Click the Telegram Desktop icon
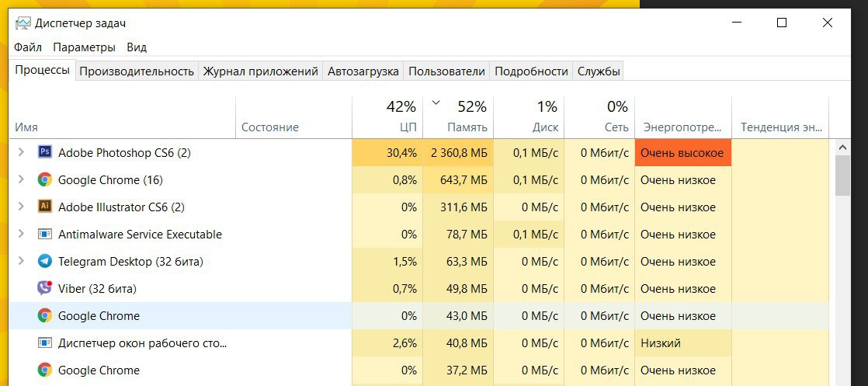 point(45,261)
